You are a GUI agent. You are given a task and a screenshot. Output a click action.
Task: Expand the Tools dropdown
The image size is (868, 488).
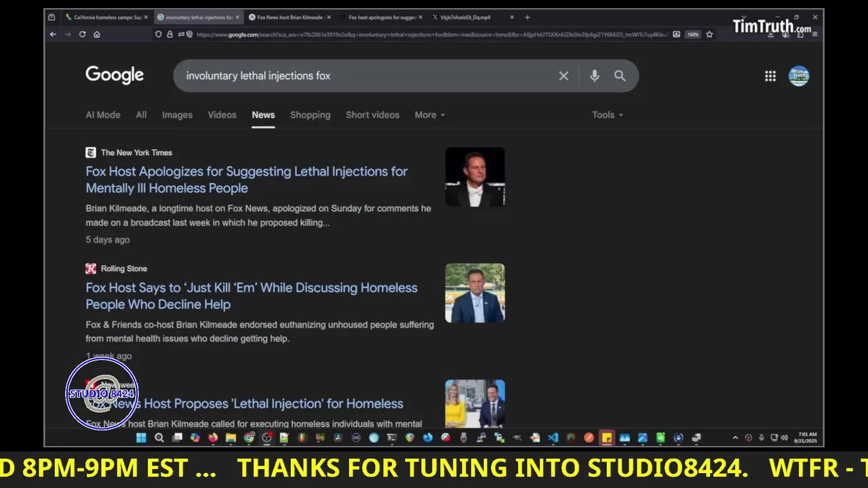pyautogui.click(x=608, y=115)
